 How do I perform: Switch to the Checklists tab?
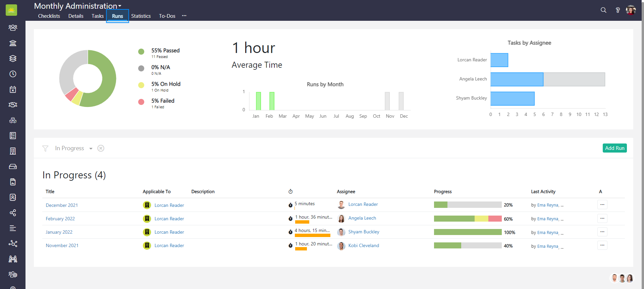click(x=49, y=16)
